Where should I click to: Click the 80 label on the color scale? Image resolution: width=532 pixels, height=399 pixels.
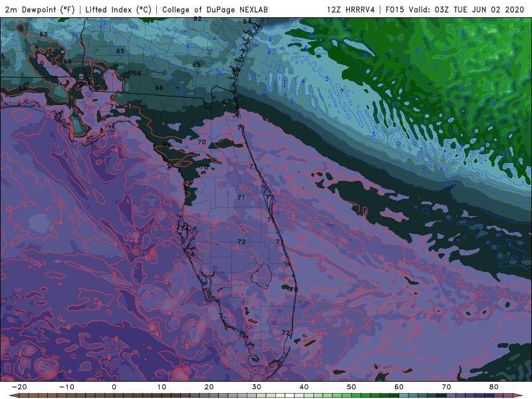pos(494,387)
